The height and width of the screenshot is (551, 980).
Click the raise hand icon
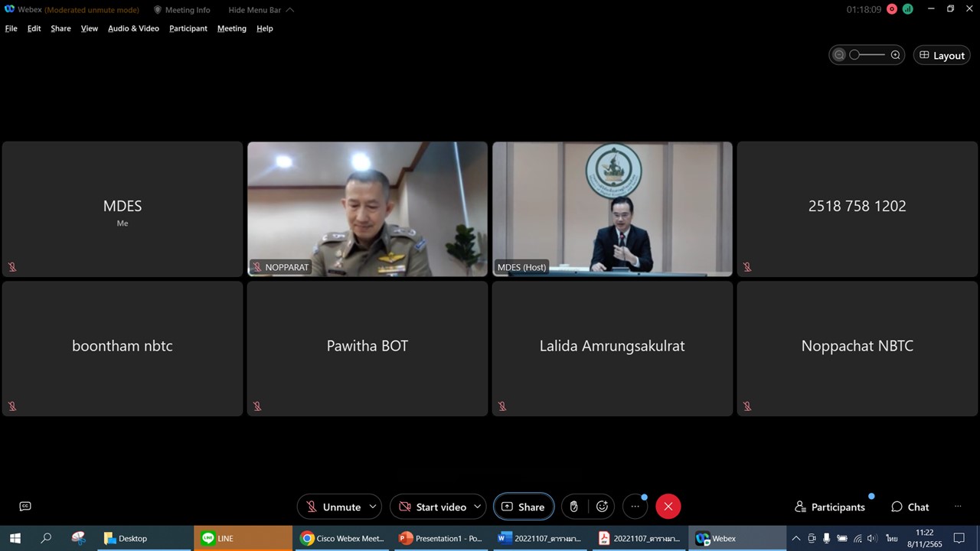coord(573,507)
